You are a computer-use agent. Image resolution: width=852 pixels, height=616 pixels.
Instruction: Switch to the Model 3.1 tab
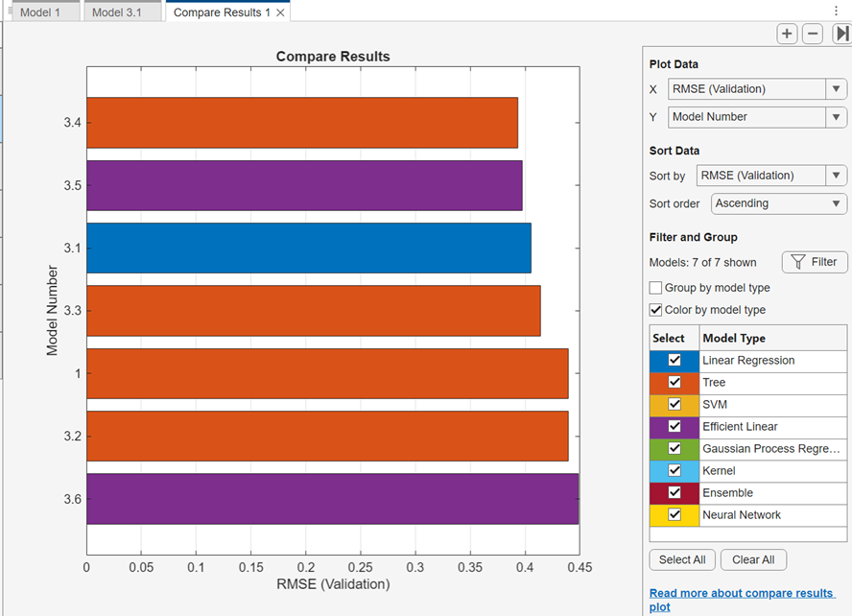[115, 13]
